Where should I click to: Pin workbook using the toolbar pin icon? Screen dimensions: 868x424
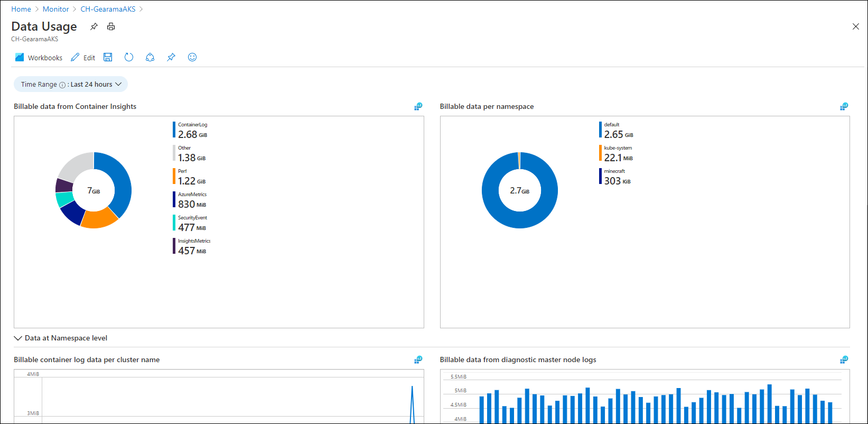171,57
